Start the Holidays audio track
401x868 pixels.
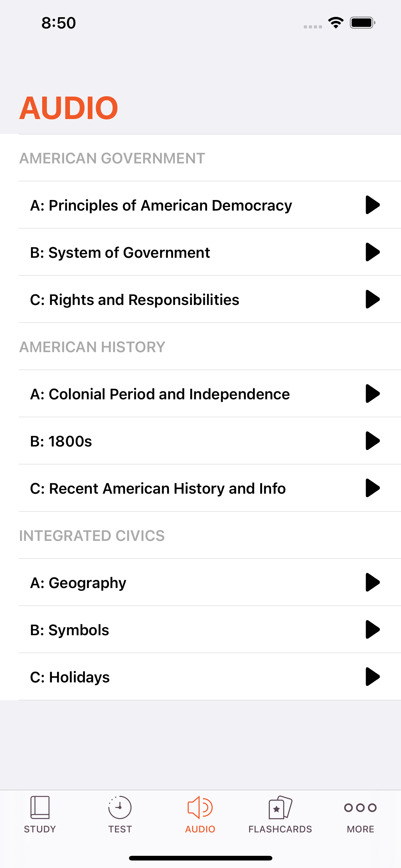pyautogui.click(x=372, y=676)
